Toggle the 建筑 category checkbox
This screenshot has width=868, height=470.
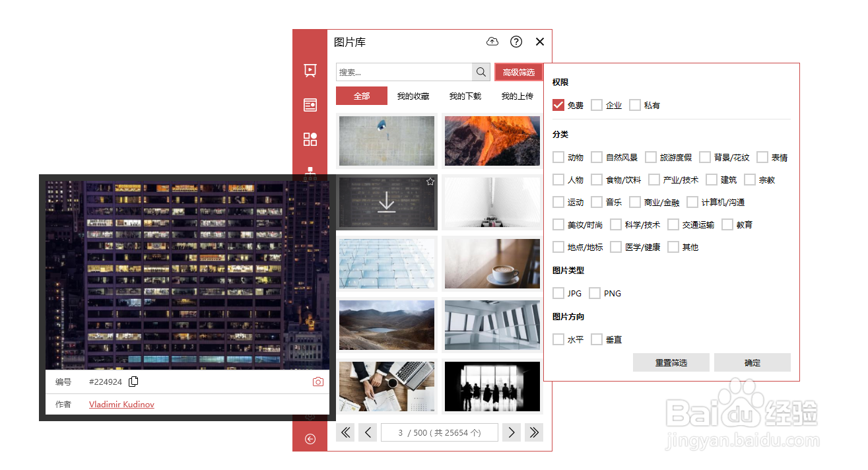coord(712,180)
